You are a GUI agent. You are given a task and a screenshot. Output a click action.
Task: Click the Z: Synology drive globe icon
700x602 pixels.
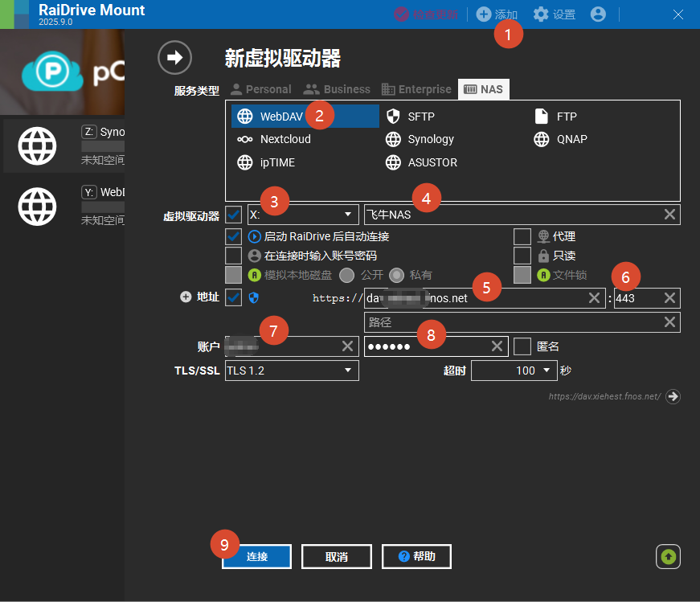click(37, 146)
